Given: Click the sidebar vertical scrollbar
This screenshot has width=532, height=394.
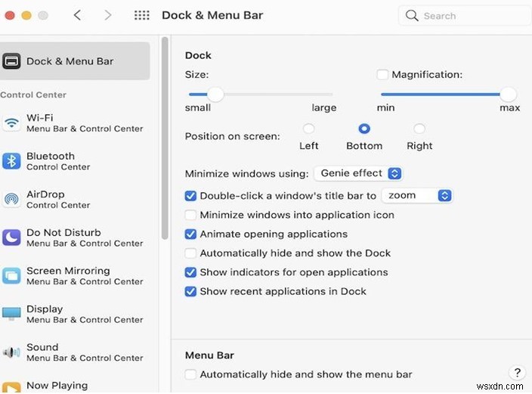Looking at the screenshot, I should pyautogui.click(x=165, y=138).
